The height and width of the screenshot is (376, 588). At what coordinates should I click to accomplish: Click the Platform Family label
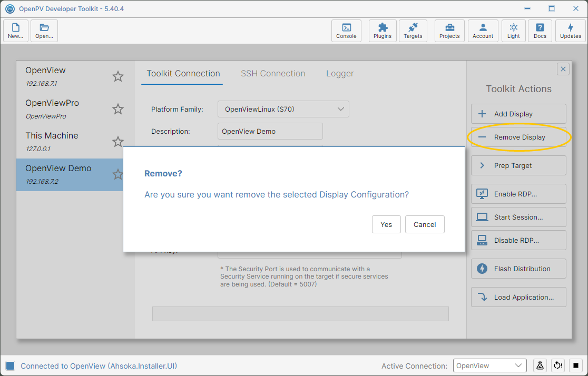click(177, 109)
